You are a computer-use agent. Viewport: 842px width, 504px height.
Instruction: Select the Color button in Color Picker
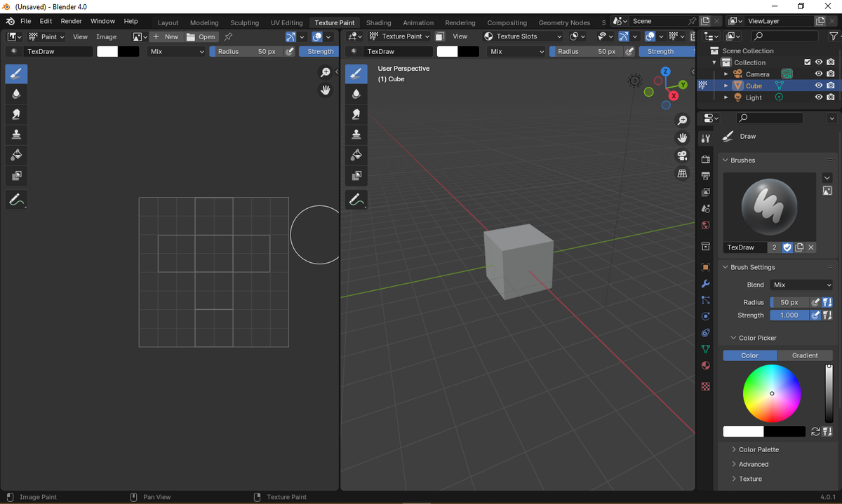[750, 355]
